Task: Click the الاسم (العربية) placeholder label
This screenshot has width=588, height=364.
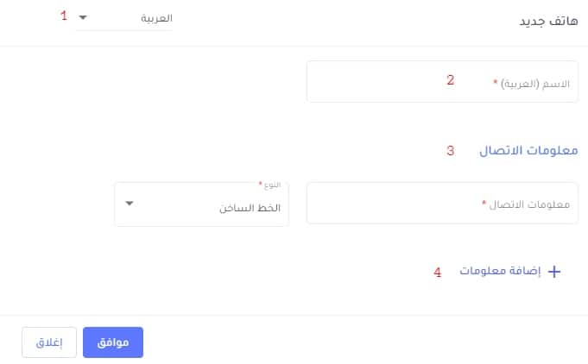Action: [536, 82]
